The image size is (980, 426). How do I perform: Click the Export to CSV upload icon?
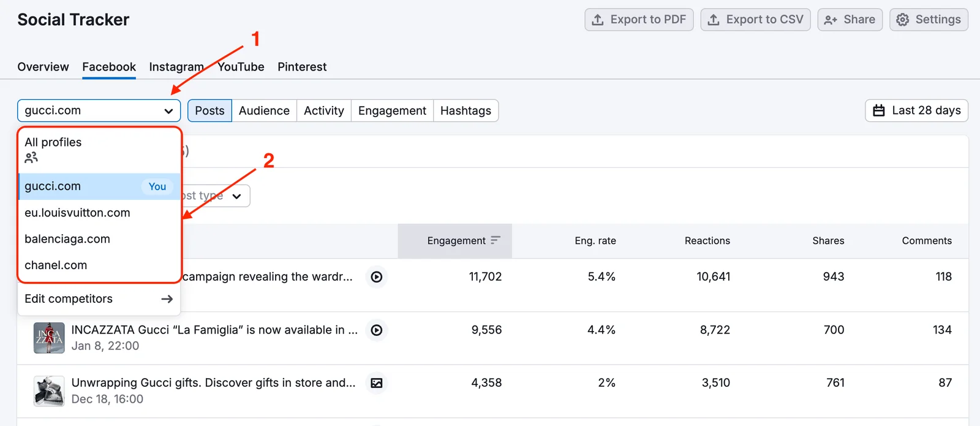pos(714,20)
